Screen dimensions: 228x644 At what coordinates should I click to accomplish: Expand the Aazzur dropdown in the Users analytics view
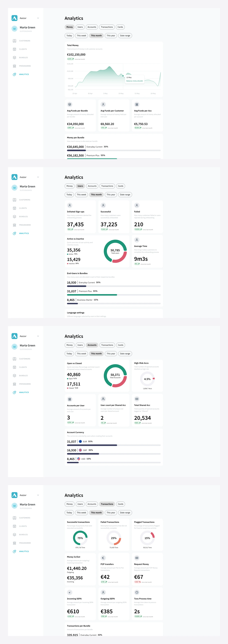(38, 177)
